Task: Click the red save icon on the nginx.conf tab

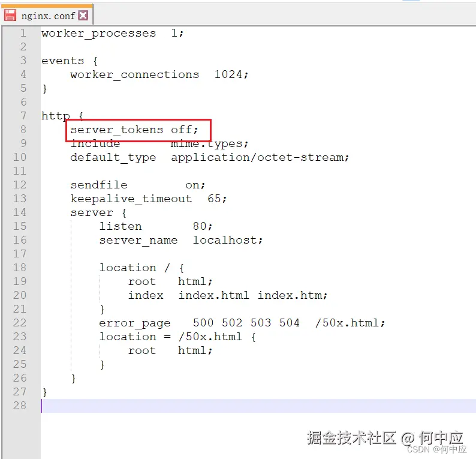Action: (x=10, y=15)
